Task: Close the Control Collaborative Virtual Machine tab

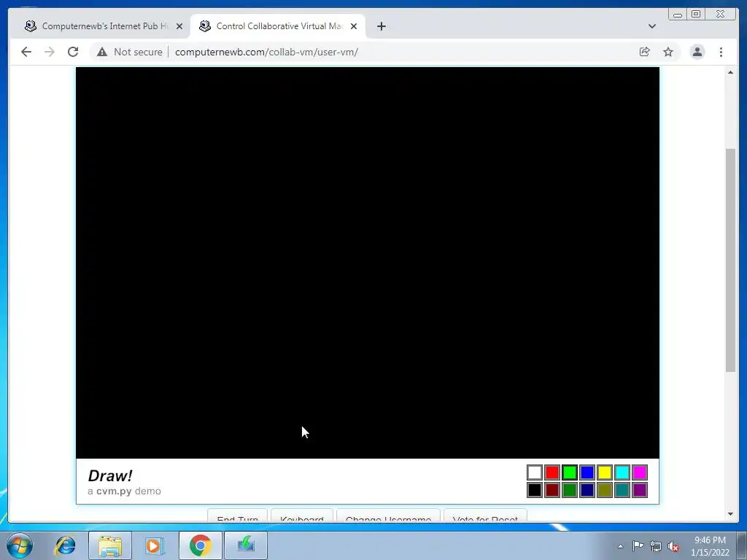Action: [x=354, y=26]
